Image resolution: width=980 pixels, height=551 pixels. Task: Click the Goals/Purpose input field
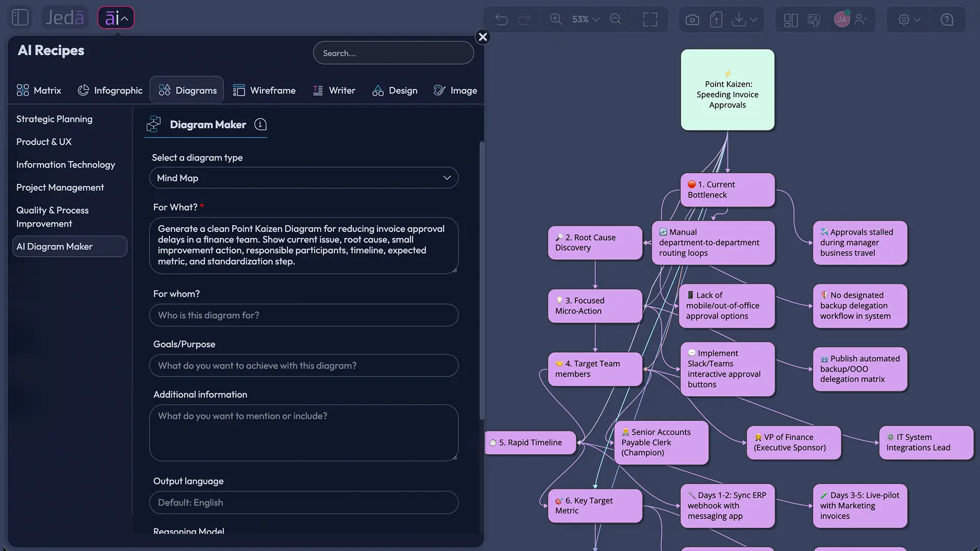pos(304,366)
